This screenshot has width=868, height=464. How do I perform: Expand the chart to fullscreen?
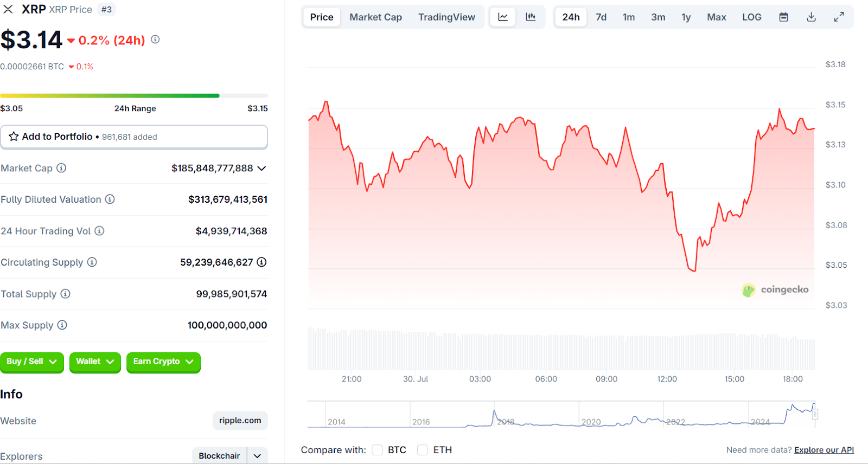pos(839,17)
